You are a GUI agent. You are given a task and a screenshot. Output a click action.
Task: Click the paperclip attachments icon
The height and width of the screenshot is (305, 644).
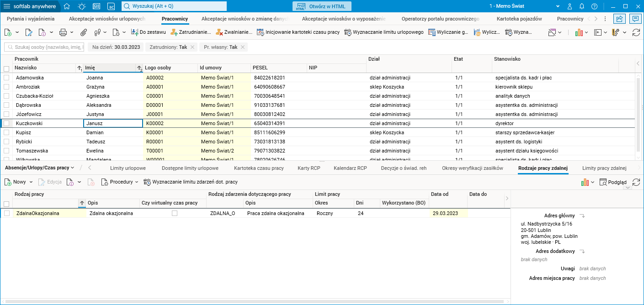(x=84, y=32)
